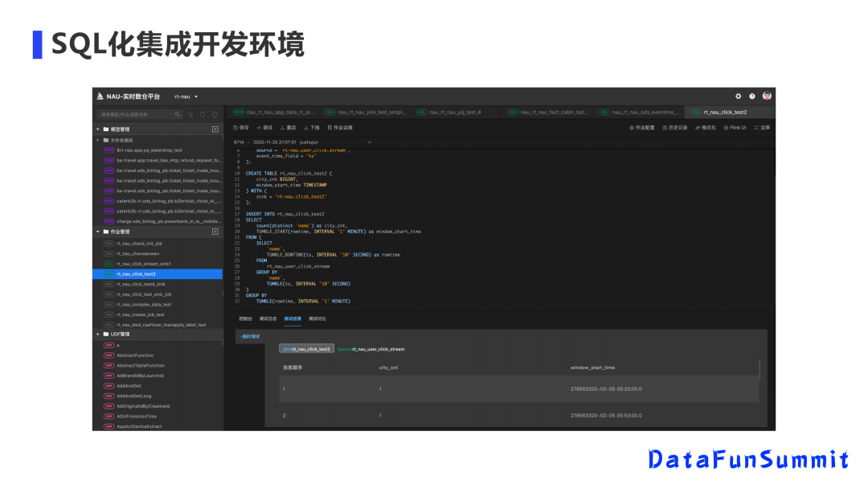This screenshot has height=489, width=868.
Task: Collapse the 模型管理 section
Action: (x=98, y=129)
